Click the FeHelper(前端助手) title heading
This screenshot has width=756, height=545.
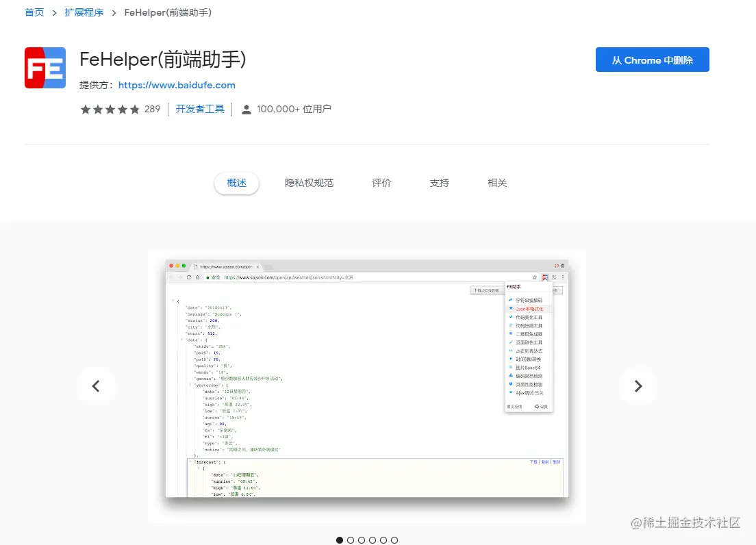163,60
